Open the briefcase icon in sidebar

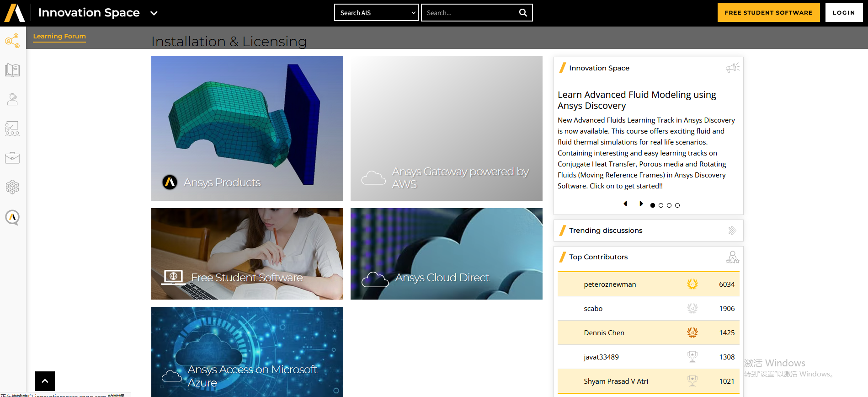pyautogui.click(x=12, y=158)
